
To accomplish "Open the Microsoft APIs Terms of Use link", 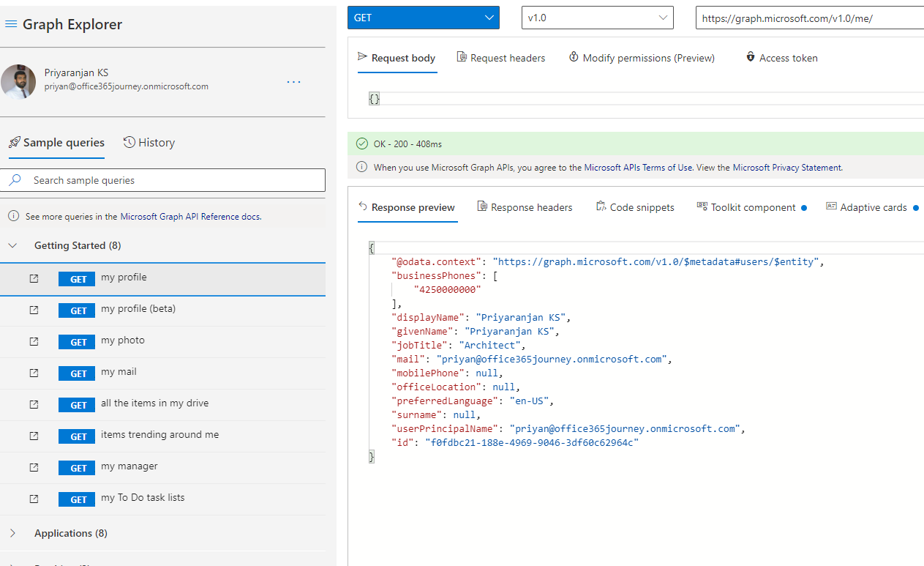I will [x=639, y=167].
